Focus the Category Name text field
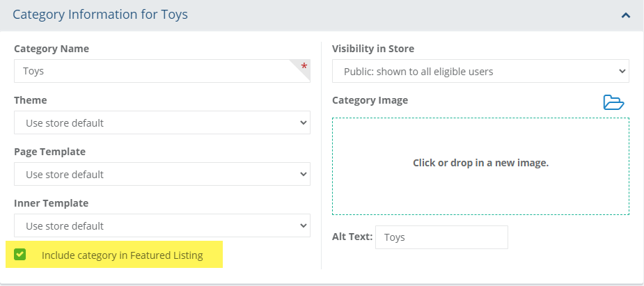The height and width of the screenshot is (286, 644). tap(153, 71)
